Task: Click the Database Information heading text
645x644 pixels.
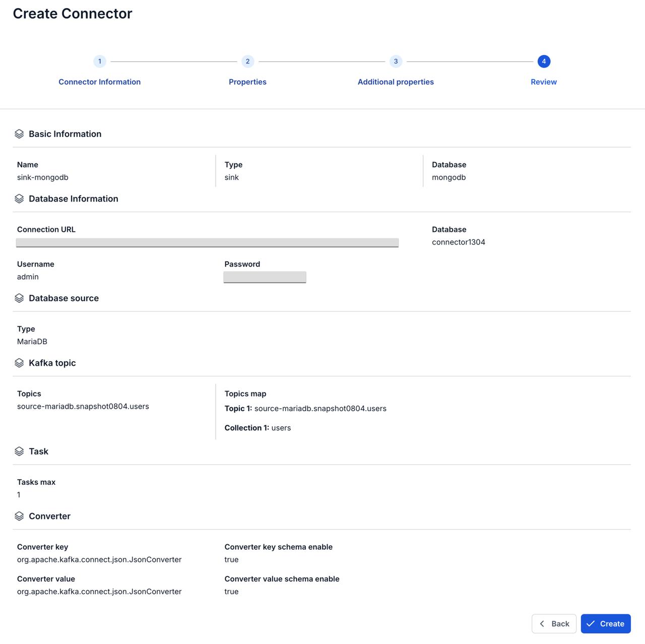Action: click(x=74, y=199)
